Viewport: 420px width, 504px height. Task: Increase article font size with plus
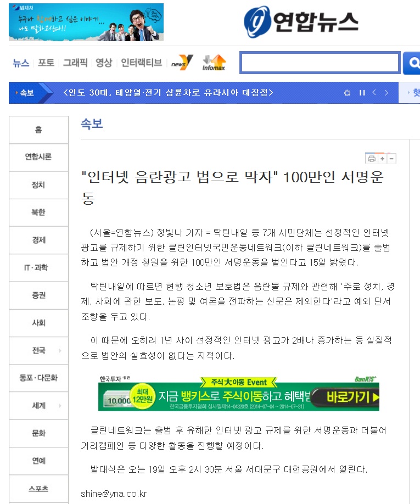383,159
